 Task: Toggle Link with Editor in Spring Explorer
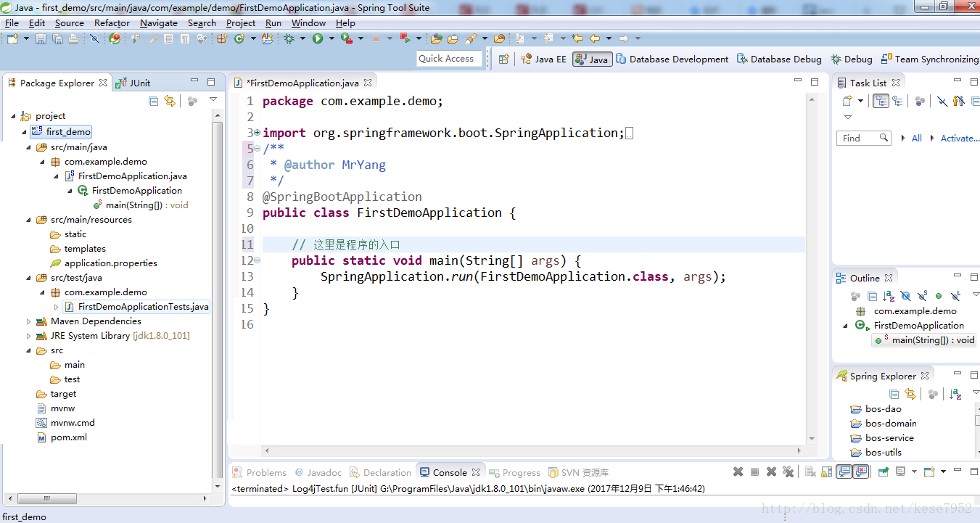pos(910,394)
